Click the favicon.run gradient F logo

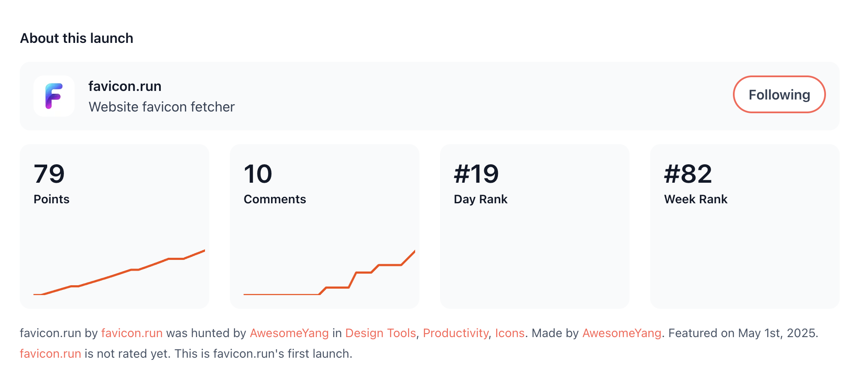(54, 96)
